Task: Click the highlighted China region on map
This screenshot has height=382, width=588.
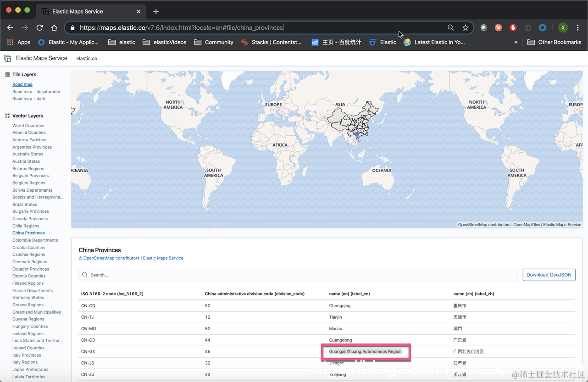Action: pos(357,134)
